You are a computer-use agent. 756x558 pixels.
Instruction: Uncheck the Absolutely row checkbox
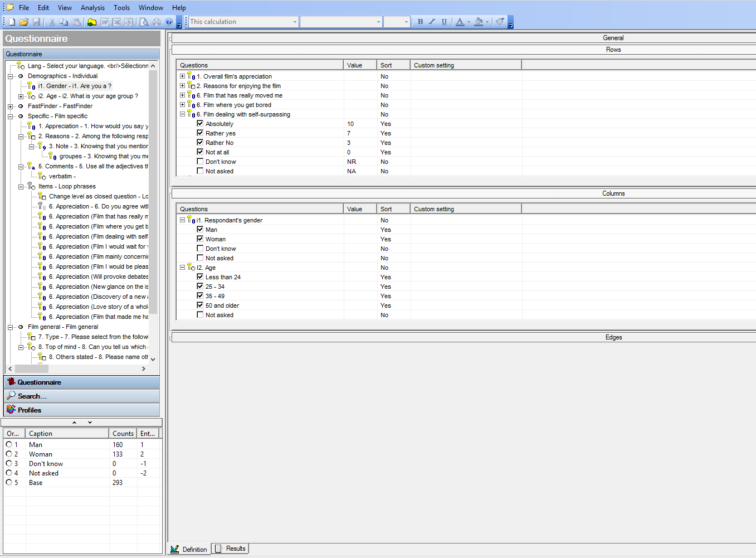(200, 124)
